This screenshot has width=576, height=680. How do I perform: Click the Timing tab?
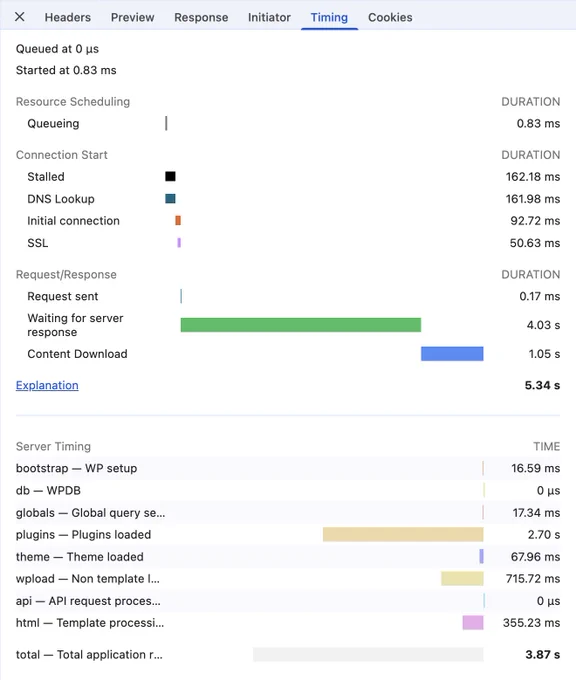click(329, 17)
